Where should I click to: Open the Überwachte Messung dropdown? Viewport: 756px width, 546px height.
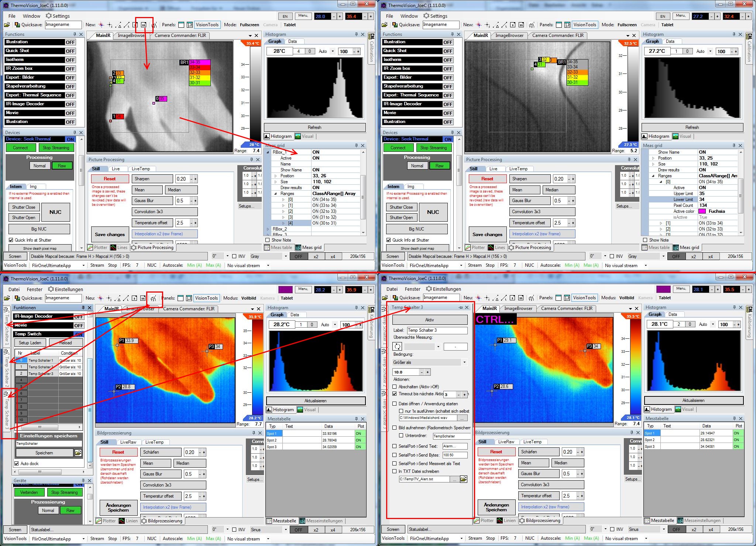(438, 347)
